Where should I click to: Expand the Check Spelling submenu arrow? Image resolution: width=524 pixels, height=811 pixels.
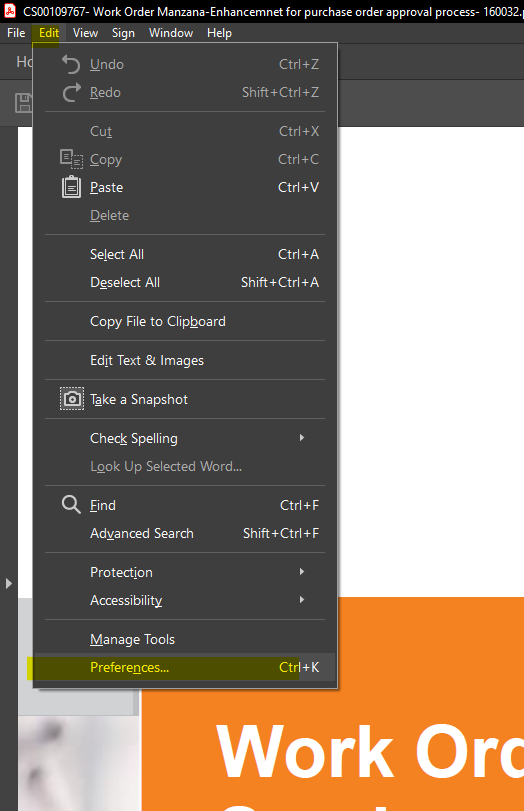click(x=302, y=438)
